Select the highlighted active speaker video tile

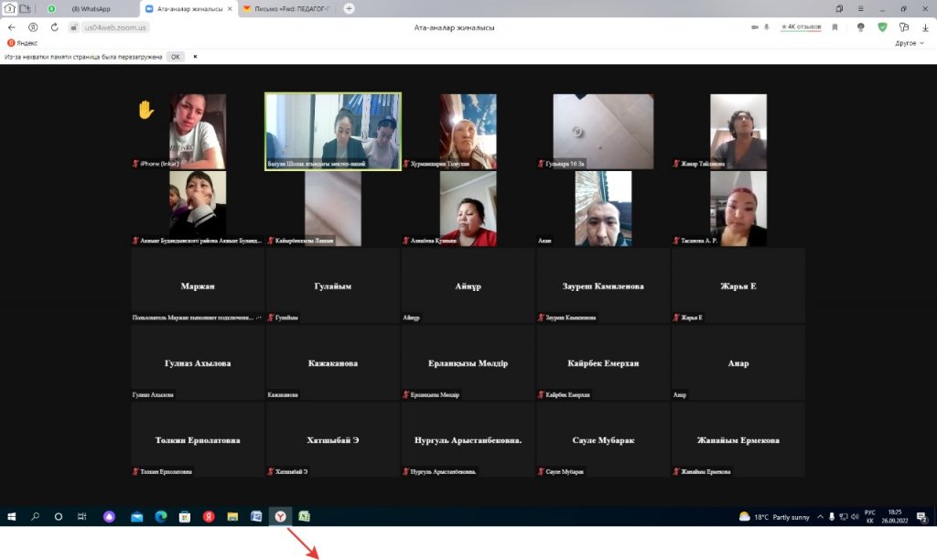333,131
